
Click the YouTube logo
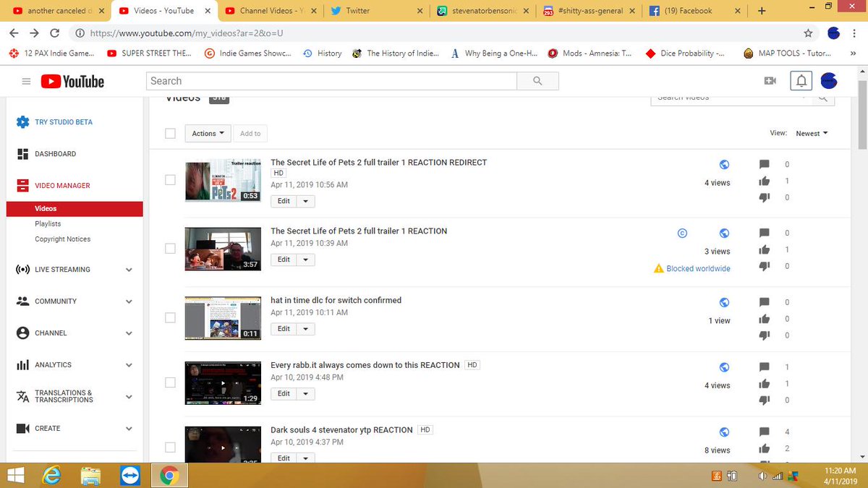point(72,82)
